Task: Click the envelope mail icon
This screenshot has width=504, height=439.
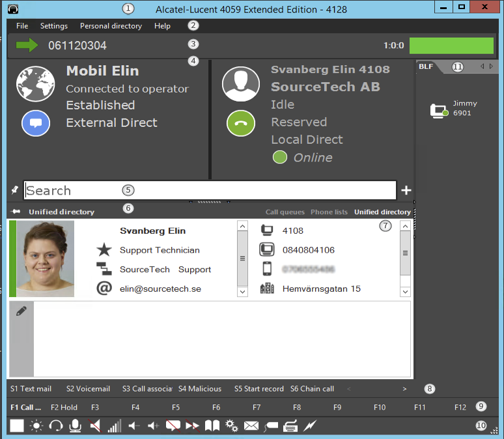Action: [251, 426]
